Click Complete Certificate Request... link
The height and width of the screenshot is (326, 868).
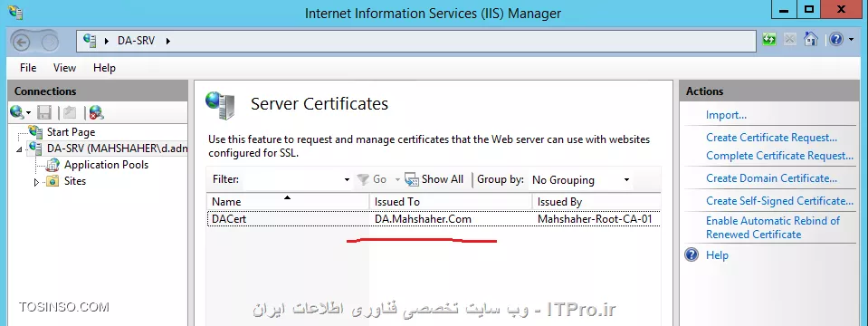pos(780,156)
